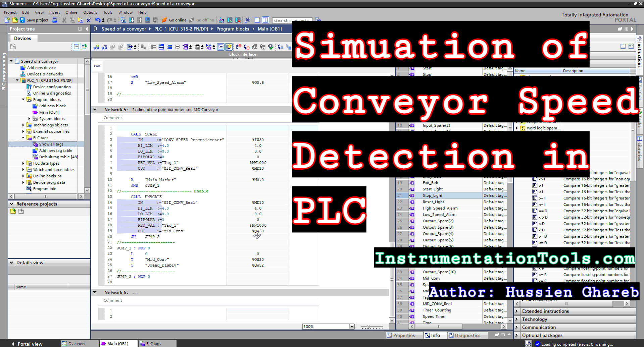
Task: Click the print icon in main toolbar
Action: tap(55, 20)
